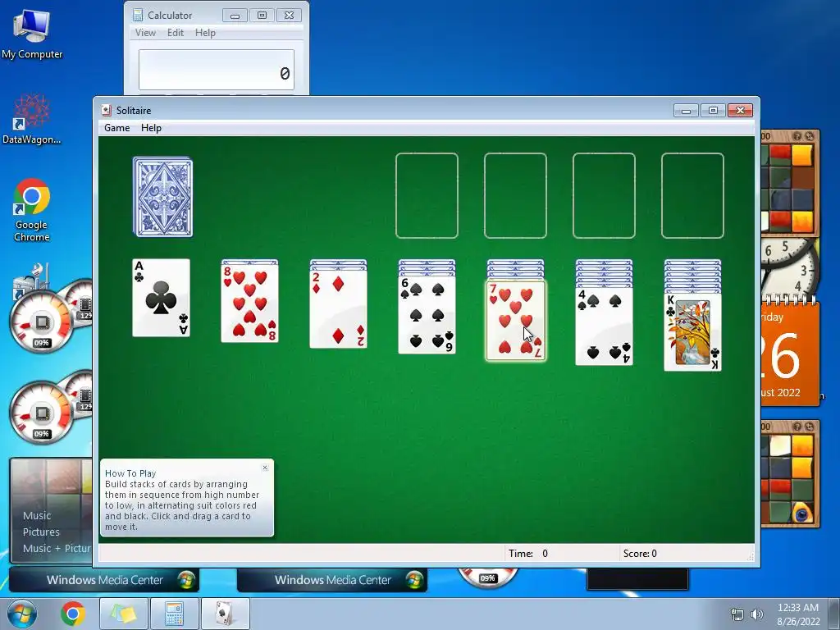
Task: Select Music in Media Center gadget
Action: pyautogui.click(x=37, y=515)
